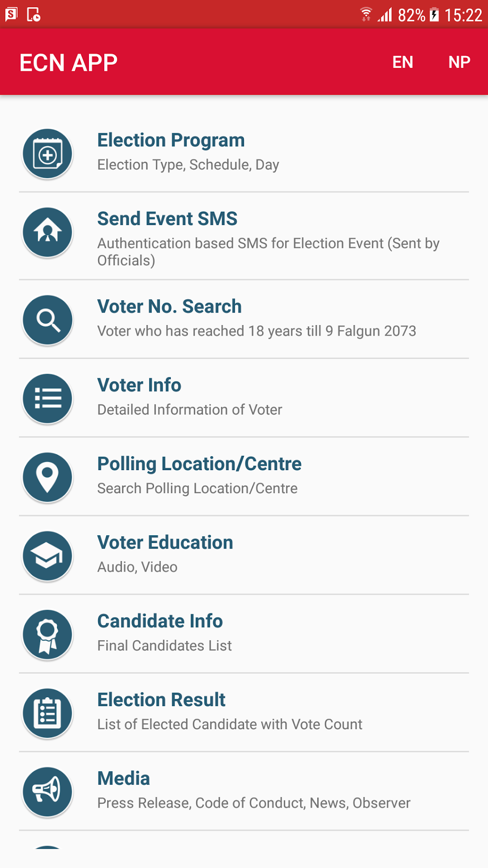Switch language to EN
The image size is (488, 868).
[x=402, y=62]
